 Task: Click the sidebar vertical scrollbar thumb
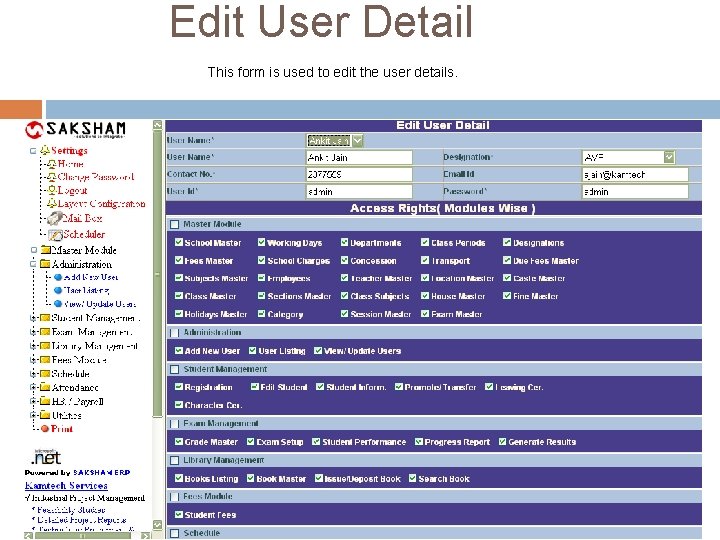point(158,274)
